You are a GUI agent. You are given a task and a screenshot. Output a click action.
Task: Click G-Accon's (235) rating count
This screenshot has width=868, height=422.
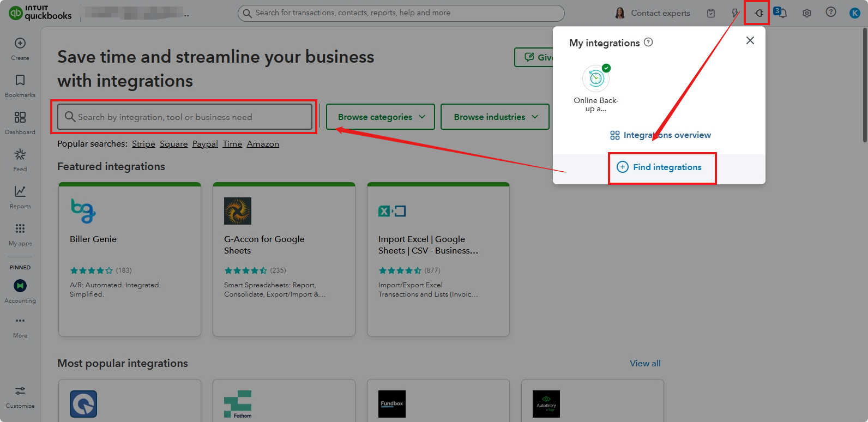coord(278,270)
